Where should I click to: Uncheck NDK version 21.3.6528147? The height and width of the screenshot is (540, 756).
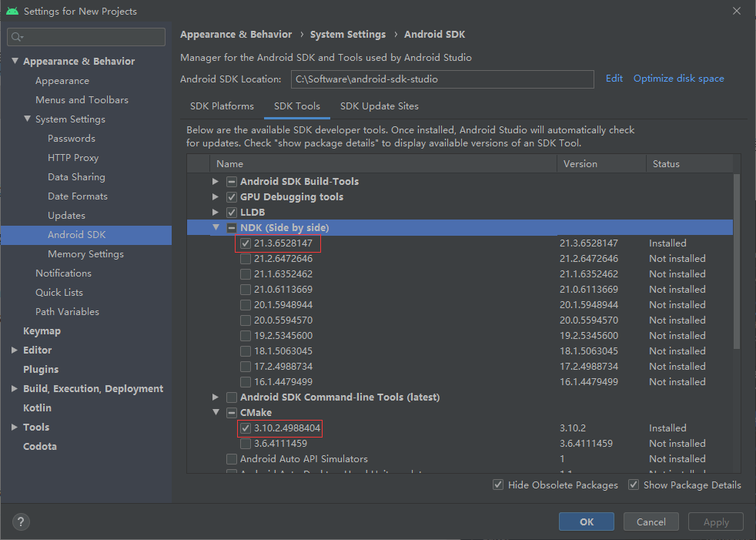245,243
